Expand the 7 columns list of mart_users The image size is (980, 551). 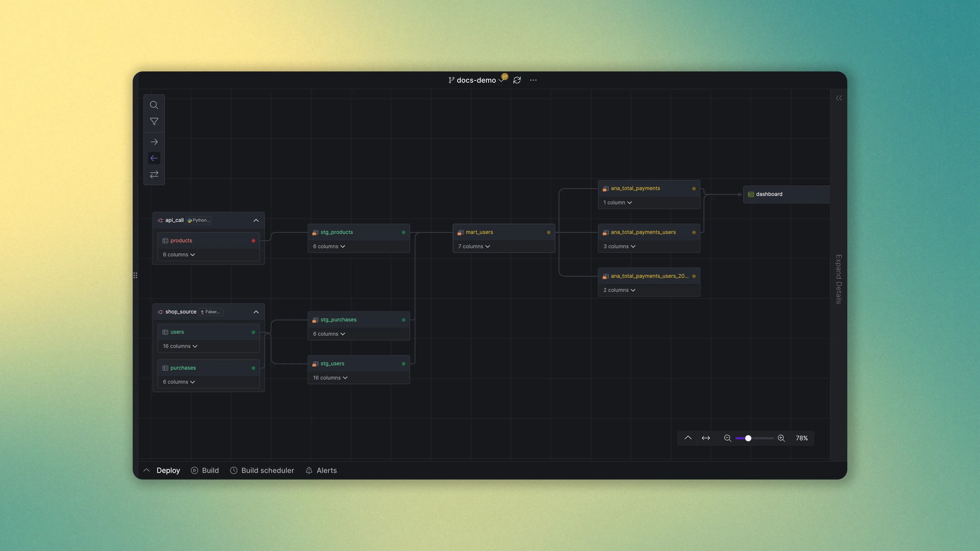(474, 246)
